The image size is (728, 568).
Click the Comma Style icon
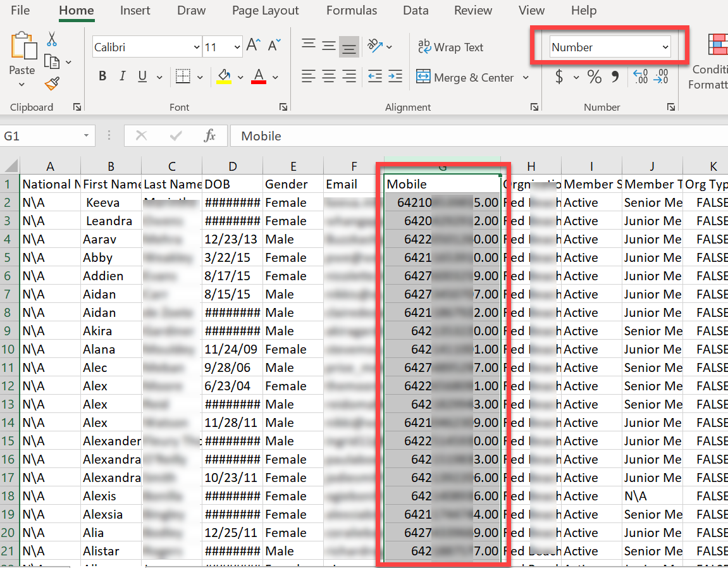tap(615, 77)
